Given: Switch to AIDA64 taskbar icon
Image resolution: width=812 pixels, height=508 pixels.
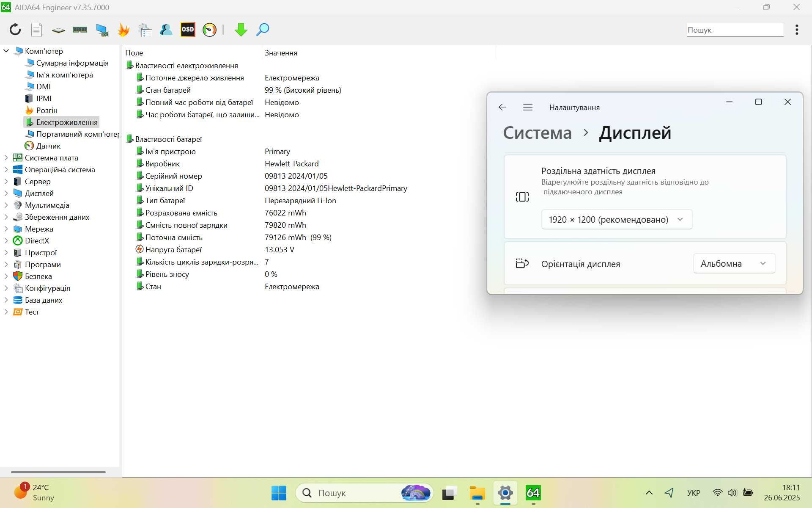Looking at the screenshot, I should (533, 493).
